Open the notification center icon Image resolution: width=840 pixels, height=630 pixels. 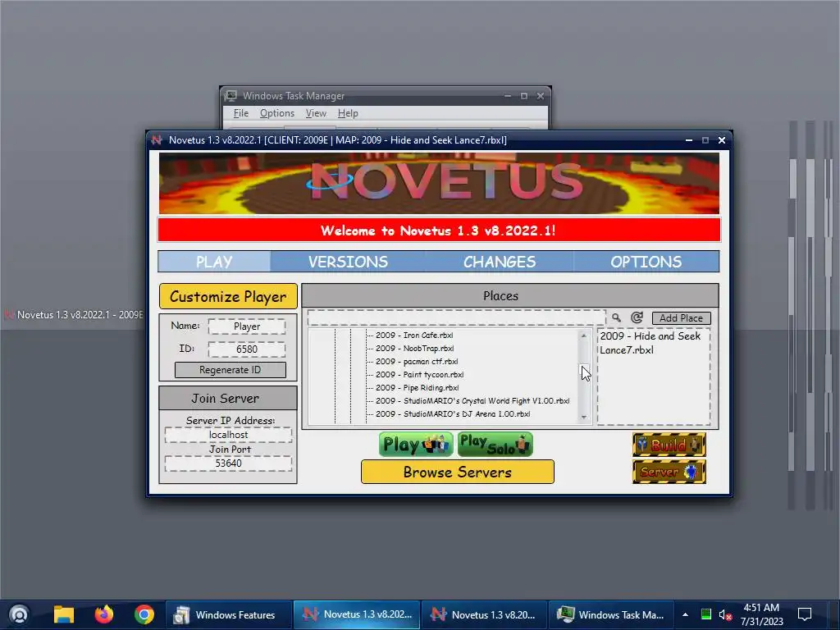[805, 614]
